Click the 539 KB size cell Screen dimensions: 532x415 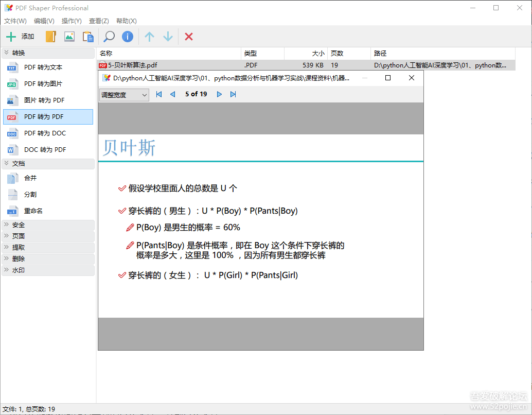click(x=313, y=65)
